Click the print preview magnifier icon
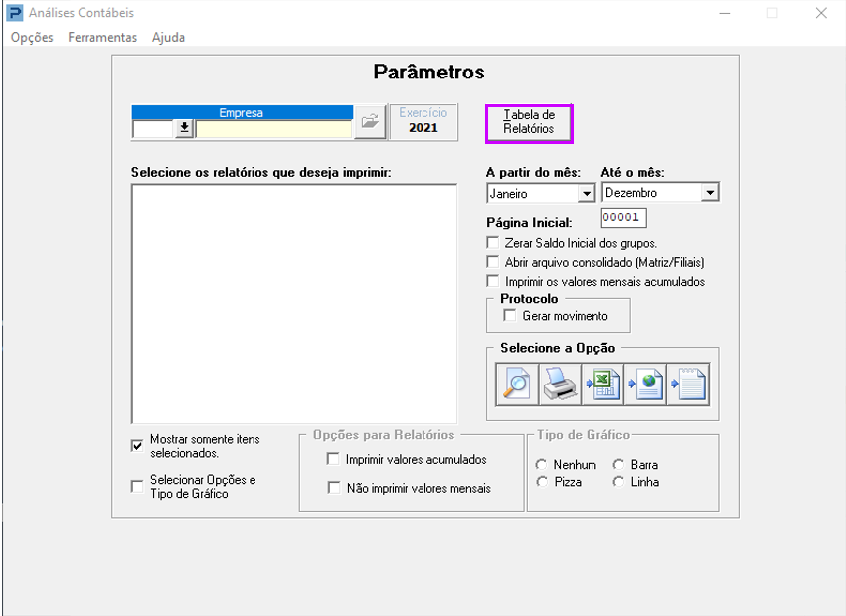This screenshot has height=616, width=846. [x=517, y=385]
